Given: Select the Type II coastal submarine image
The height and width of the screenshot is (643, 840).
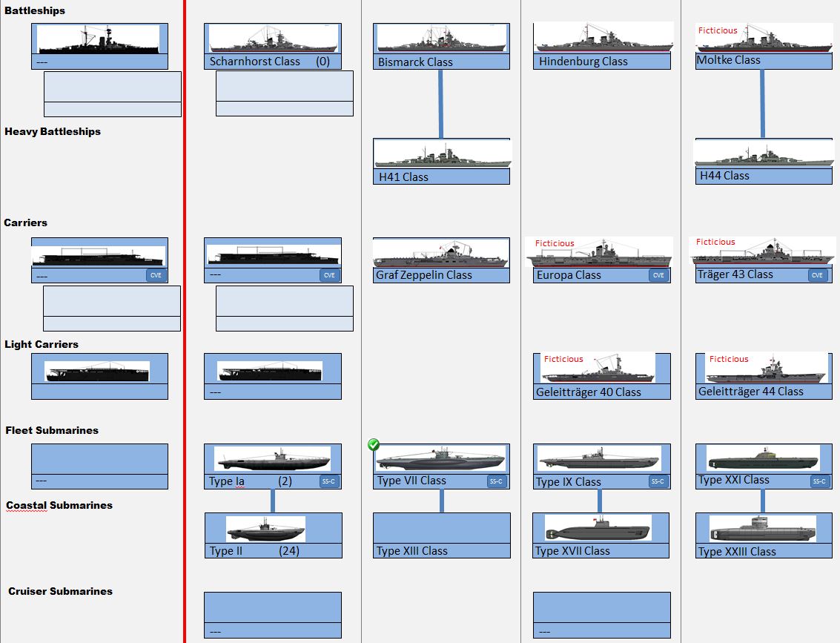Looking at the screenshot, I should coord(265,530).
